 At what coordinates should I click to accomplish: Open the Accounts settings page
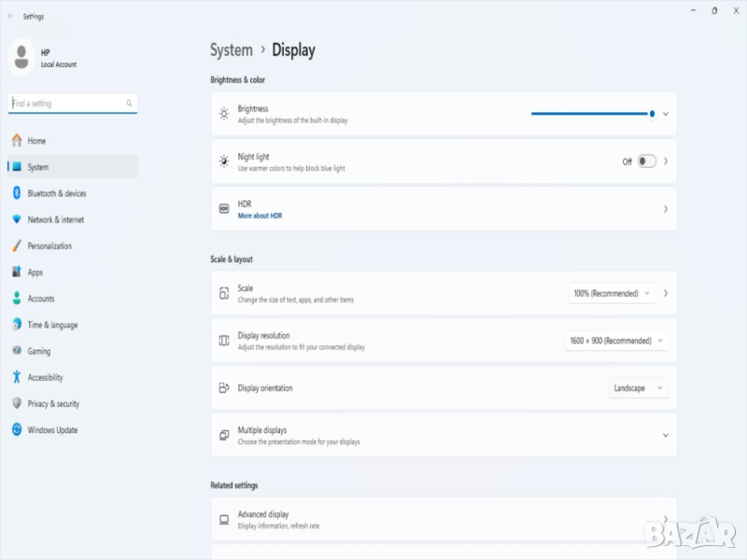(x=41, y=299)
